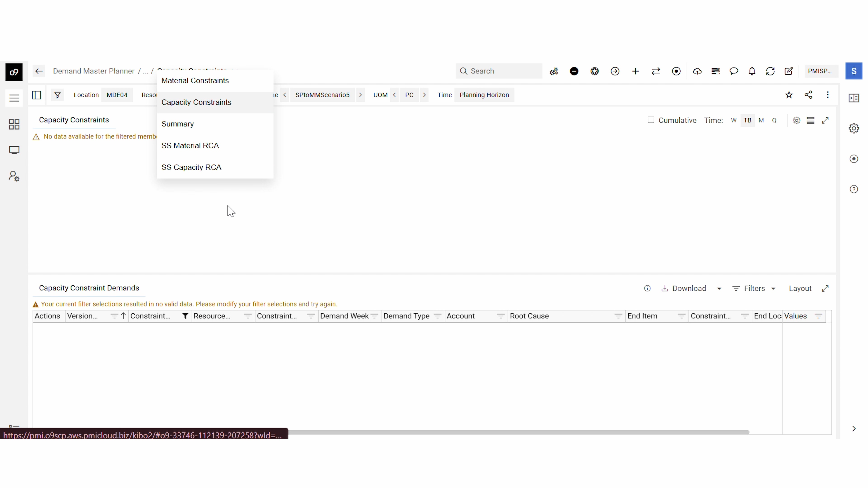
Task: Toggle the Constraint column active filter
Action: point(185,316)
